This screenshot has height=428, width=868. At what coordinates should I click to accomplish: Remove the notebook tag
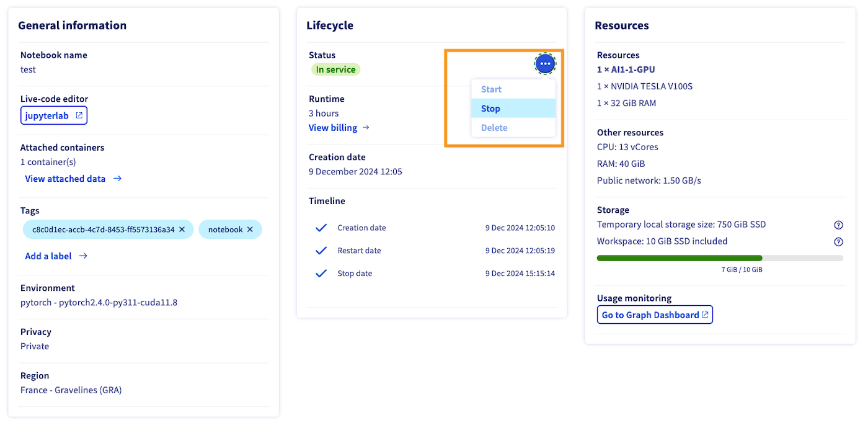(250, 230)
